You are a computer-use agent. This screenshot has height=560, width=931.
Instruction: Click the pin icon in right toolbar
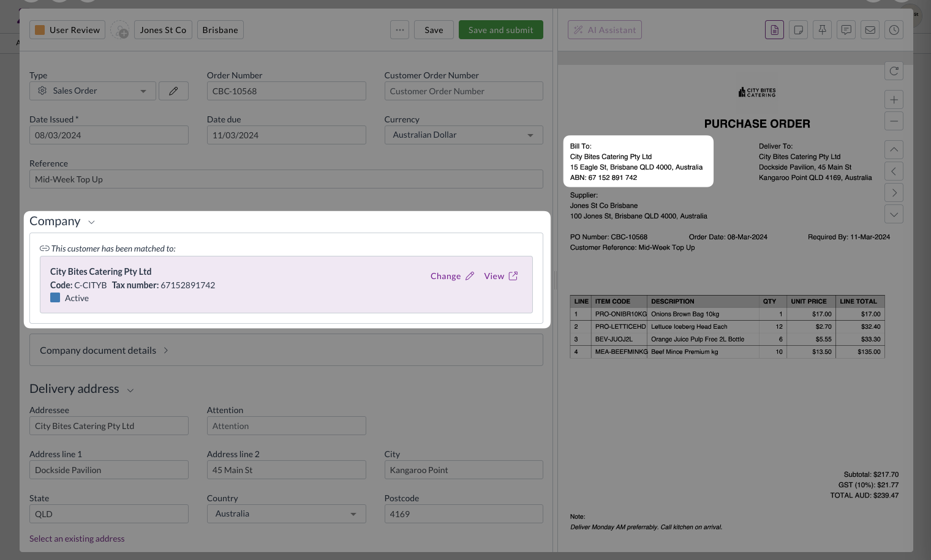822,30
